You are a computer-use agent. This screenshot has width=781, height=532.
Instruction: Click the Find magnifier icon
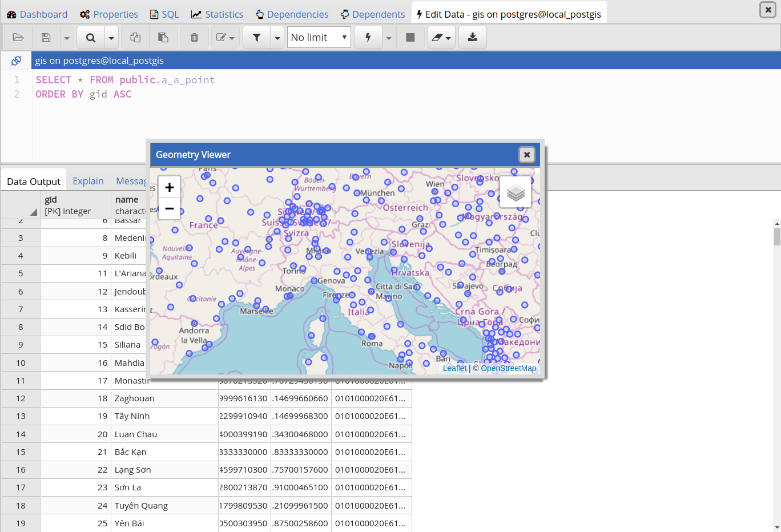click(x=91, y=38)
